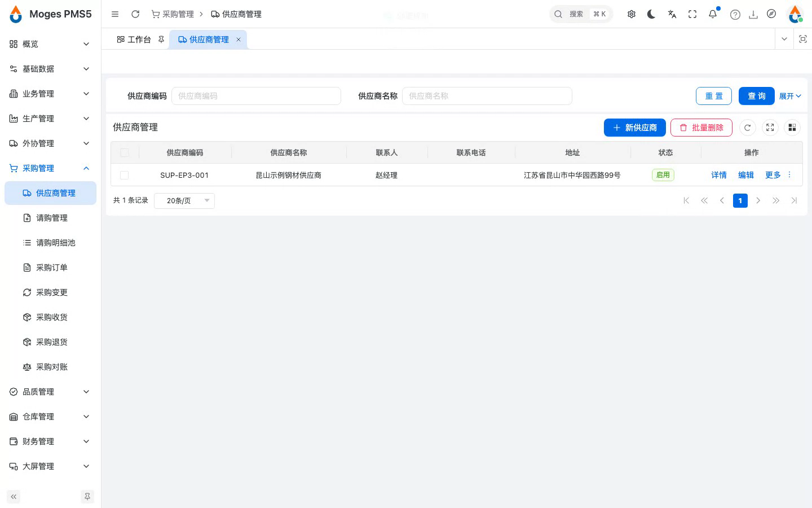Focus the 供应商编码 input field
Image resolution: width=812 pixels, height=508 pixels.
tap(256, 96)
